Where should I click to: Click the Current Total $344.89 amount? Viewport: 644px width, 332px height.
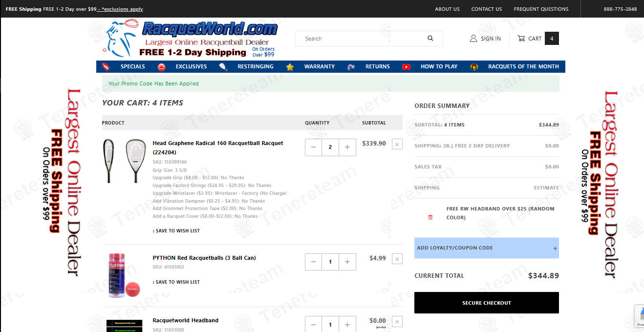click(x=543, y=276)
